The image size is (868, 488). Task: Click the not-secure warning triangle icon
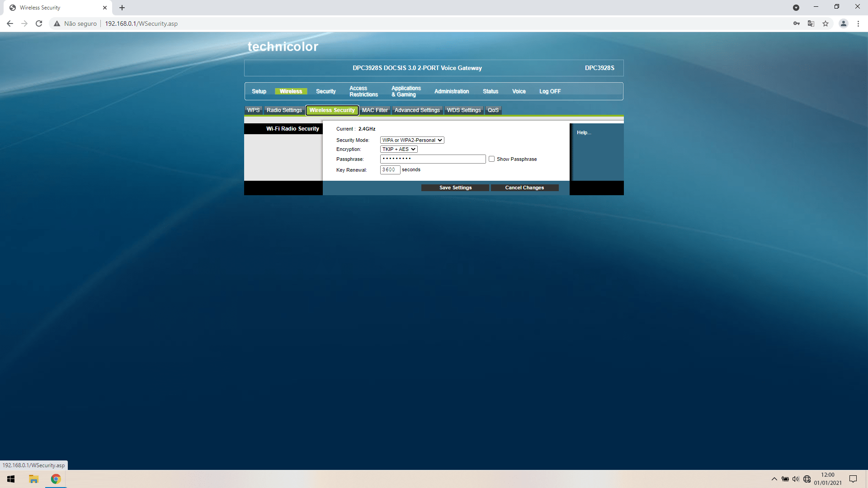57,23
